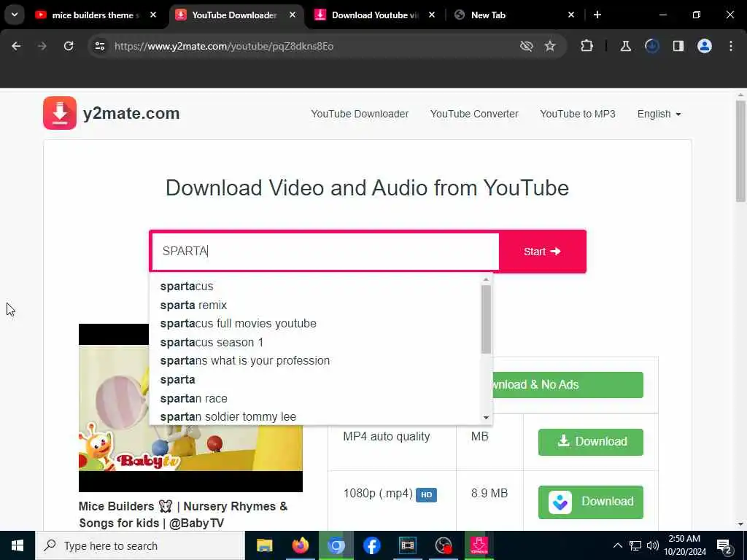747x560 pixels.
Task: Click the green 'Download & No Ads' button
Action: tap(568, 385)
